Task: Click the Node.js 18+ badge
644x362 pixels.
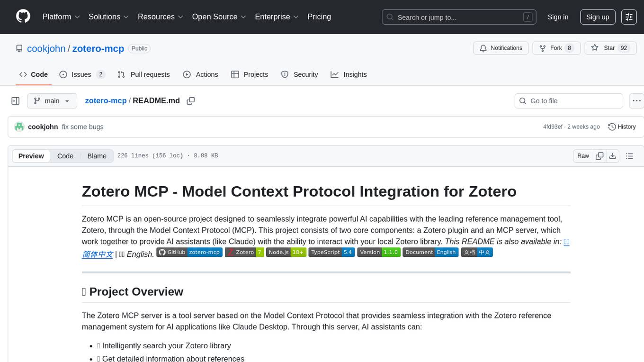Action: [x=286, y=252]
